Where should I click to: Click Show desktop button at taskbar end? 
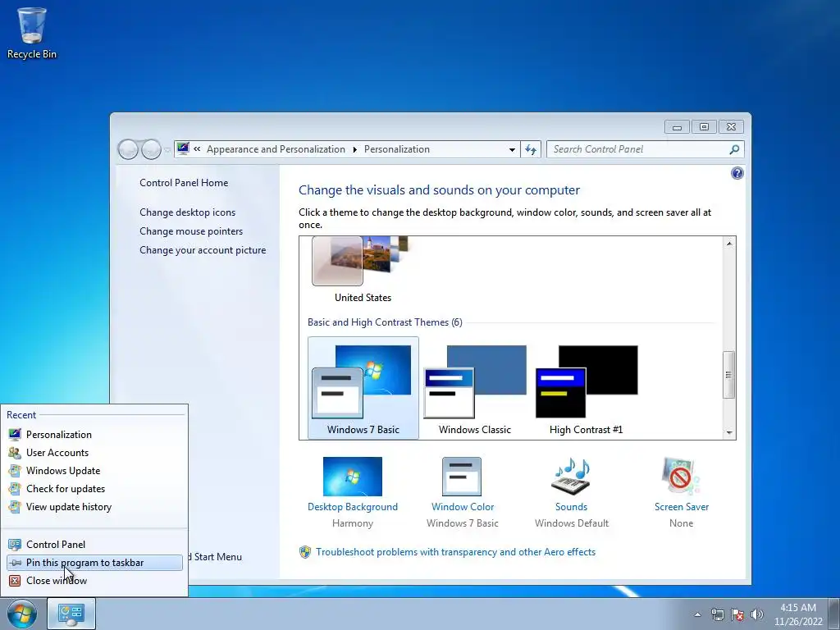click(x=834, y=614)
